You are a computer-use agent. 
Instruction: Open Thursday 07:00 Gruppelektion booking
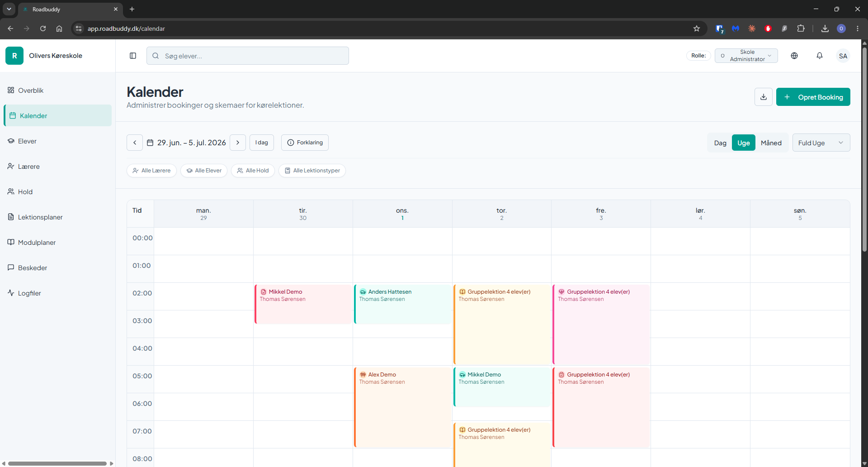tap(502, 445)
